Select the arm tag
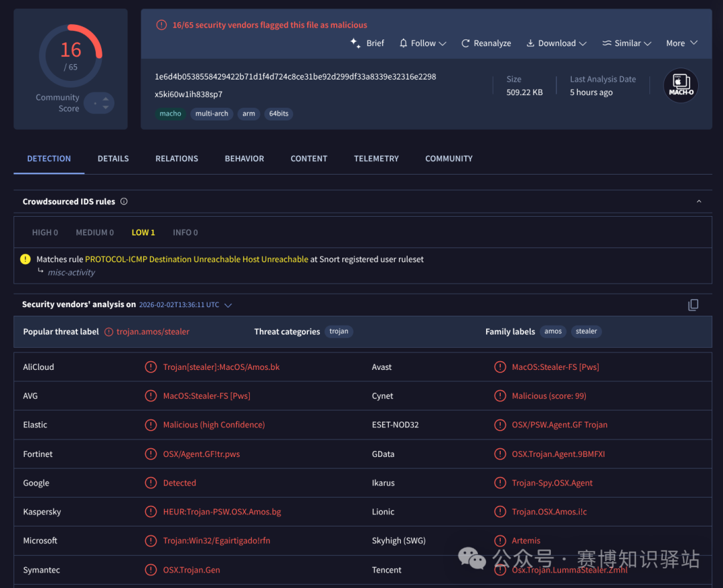The height and width of the screenshot is (588, 723). [x=248, y=113]
